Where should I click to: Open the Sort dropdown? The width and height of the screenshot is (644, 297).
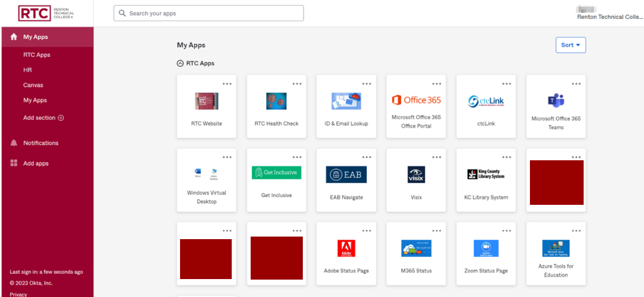click(x=571, y=45)
